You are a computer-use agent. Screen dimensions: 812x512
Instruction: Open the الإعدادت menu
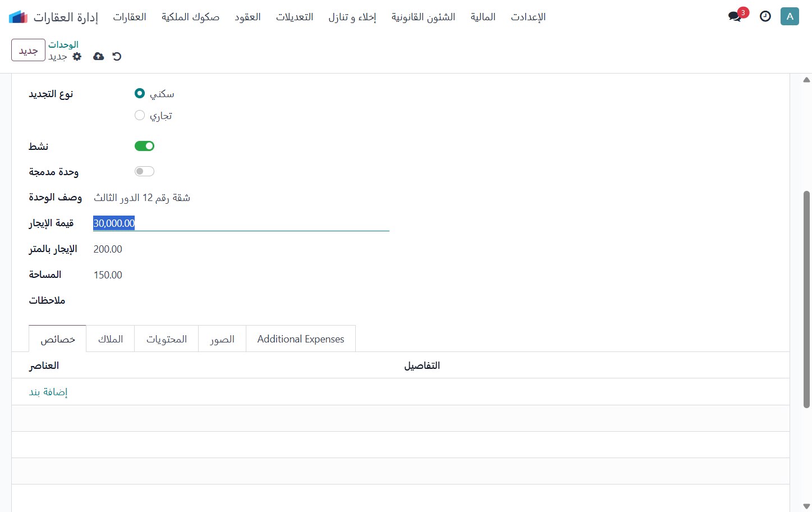[x=528, y=17]
